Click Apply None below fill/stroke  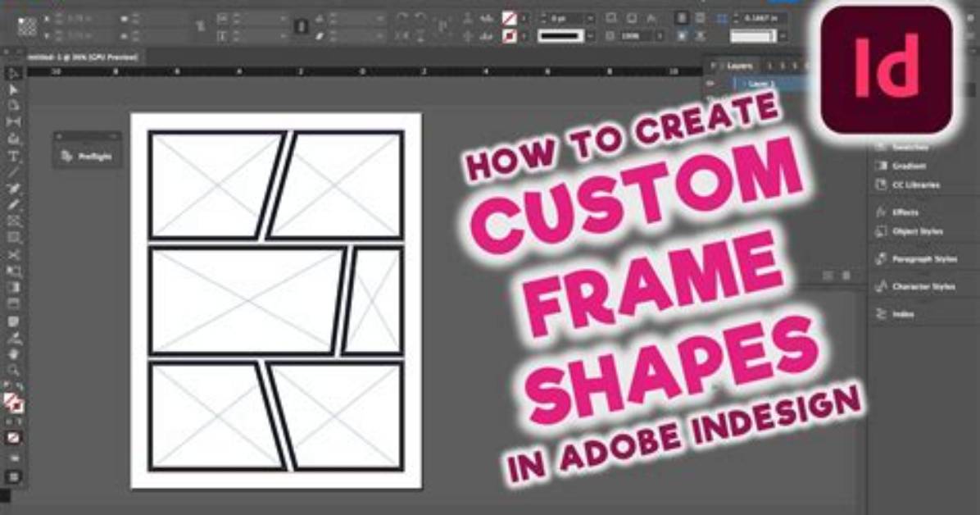pyautogui.click(x=13, y=438)
